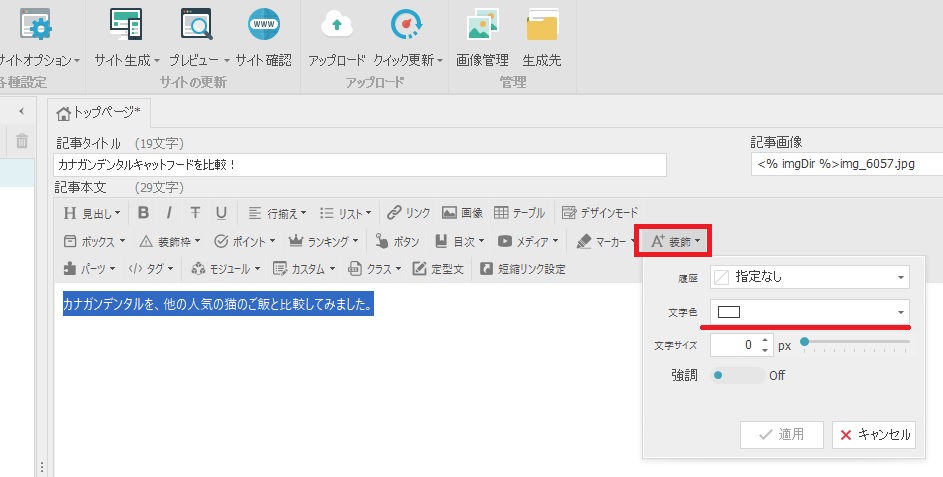Open the ポイント dropdown

[245, 241]
